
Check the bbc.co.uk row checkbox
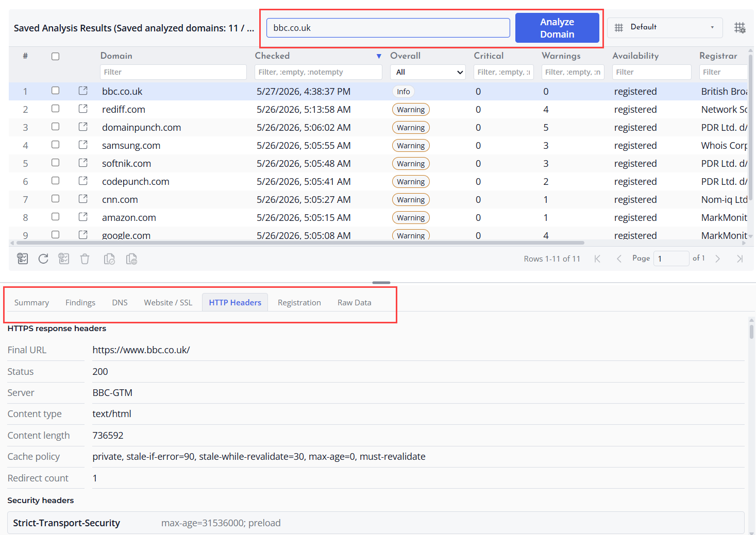pos(55,91)
